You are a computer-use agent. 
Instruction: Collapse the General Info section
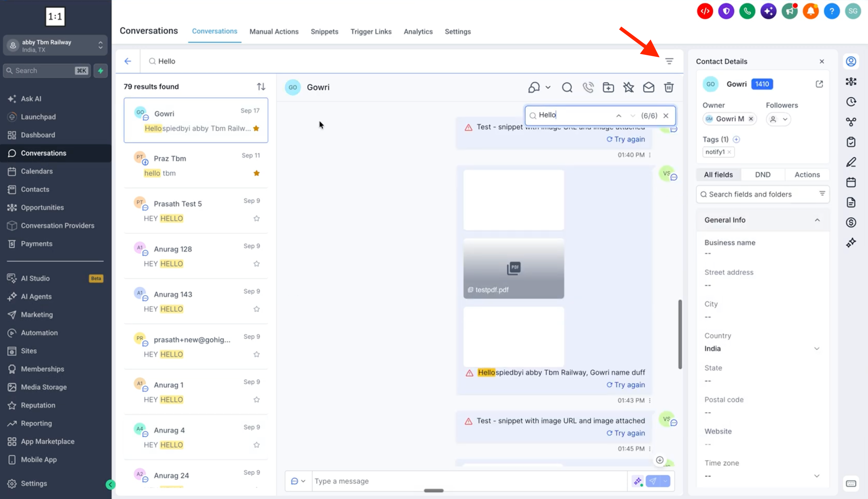(817, 220)
